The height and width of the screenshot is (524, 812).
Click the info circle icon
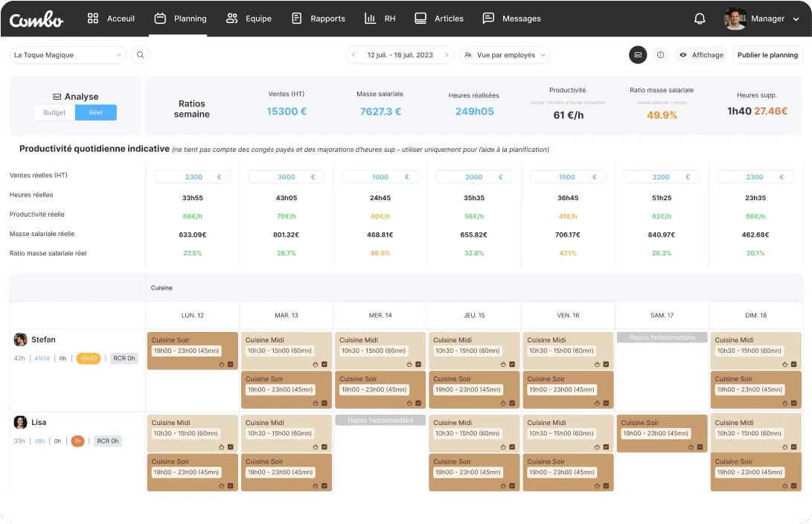coord(660,54)
